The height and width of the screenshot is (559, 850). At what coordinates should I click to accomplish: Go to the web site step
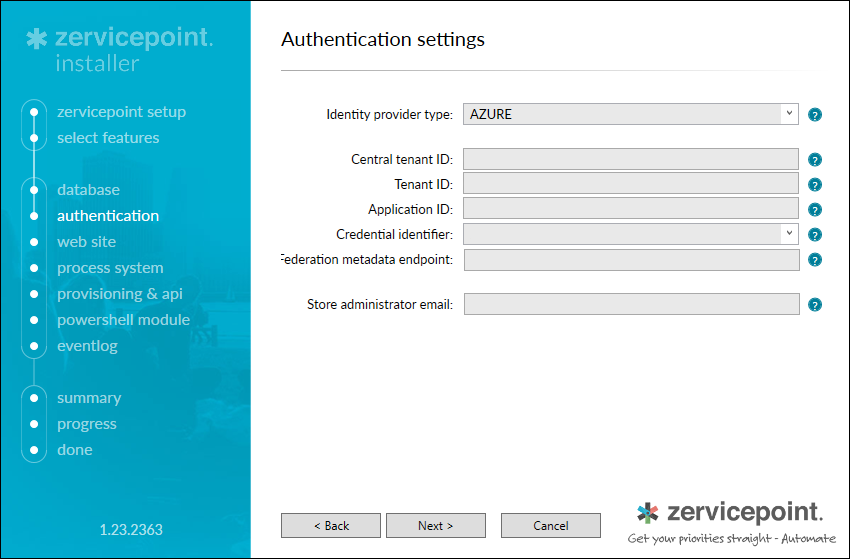coord(87,242)
